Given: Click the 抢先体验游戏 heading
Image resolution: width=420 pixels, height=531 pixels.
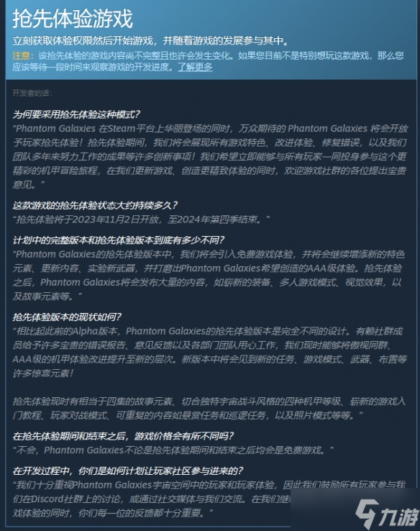Looking at the screenshot, I should tap(73, 19).
